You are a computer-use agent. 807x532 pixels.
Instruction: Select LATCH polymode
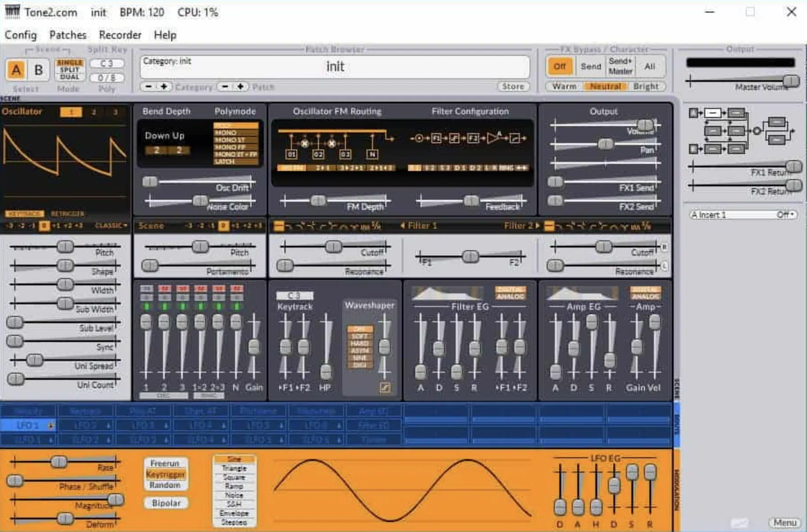(x=236, y=162)
